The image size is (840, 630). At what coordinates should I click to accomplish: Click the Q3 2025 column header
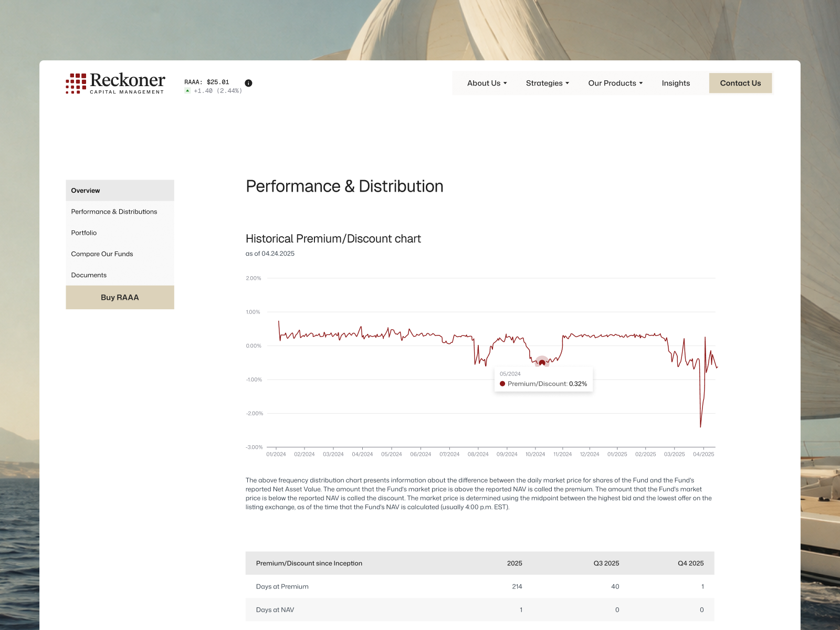click(x=606, y=563)
